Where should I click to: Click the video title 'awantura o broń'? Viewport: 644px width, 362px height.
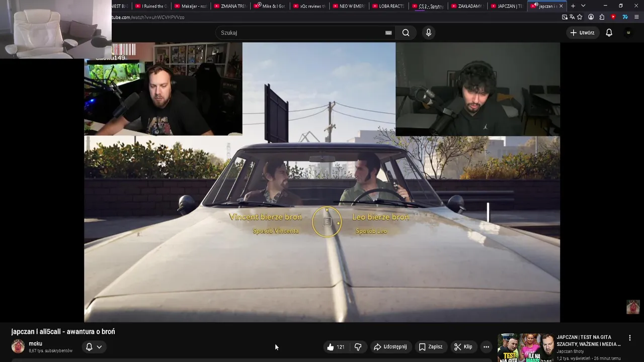[63, 332]
